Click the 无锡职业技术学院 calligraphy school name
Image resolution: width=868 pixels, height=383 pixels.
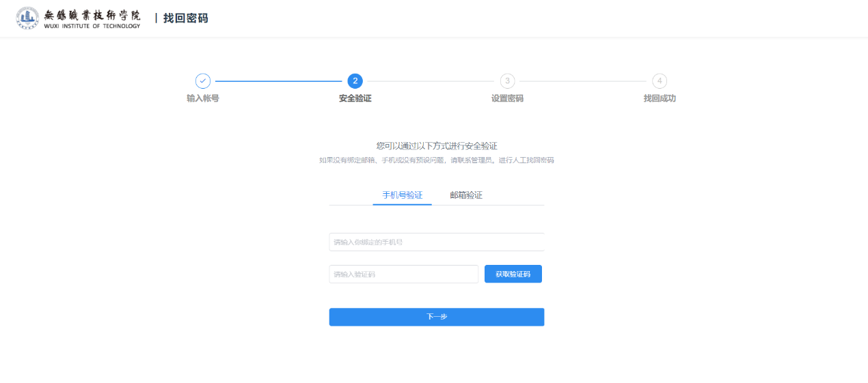(92, 15)
